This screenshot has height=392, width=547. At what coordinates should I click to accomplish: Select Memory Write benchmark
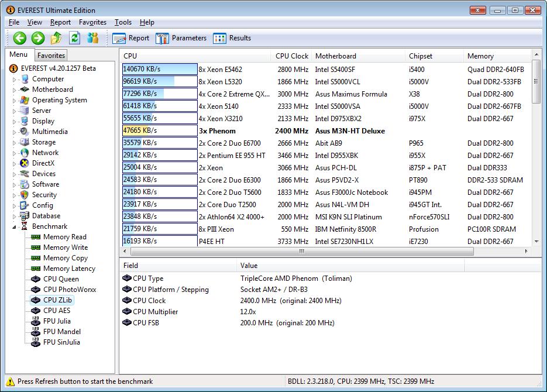(66, 247)
